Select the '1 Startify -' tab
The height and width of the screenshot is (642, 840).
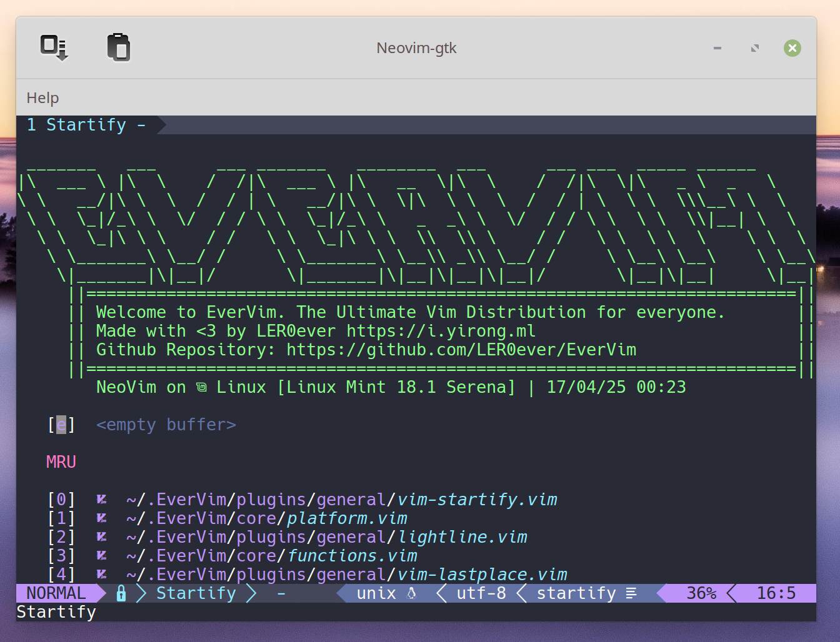86,125
